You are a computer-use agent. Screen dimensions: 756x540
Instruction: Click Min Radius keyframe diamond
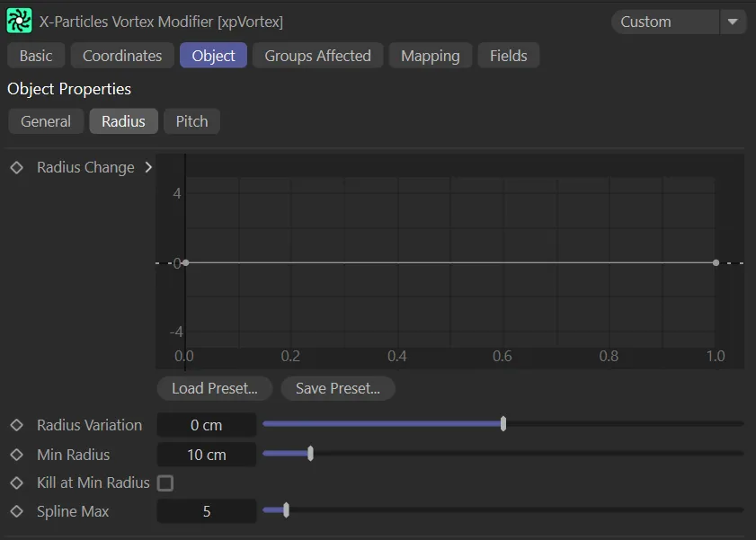pos(16,455)
